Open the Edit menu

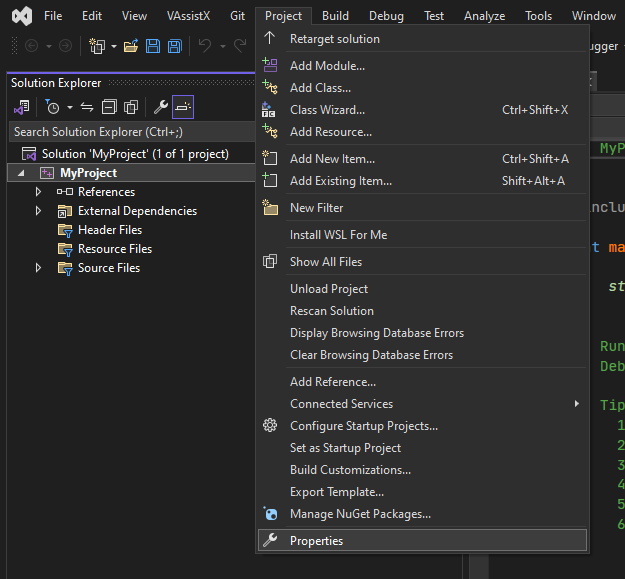click(x=92, y=16)
